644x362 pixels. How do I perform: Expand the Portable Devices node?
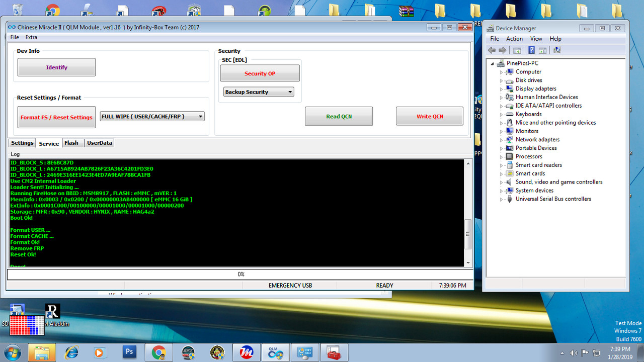coord(501,148)
